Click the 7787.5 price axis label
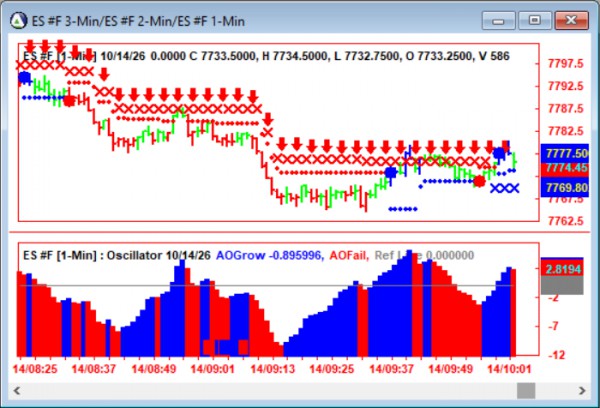 click(566, 109)
